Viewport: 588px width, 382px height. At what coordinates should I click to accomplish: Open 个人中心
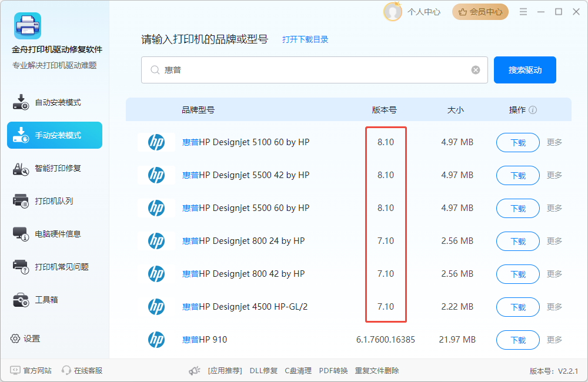click(424, 12)
